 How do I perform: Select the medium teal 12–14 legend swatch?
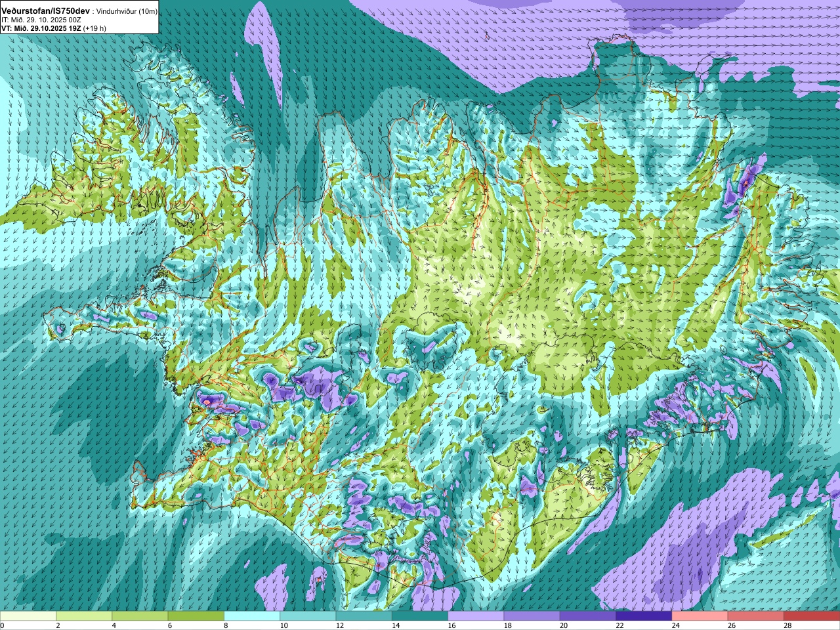coord(364,616)
